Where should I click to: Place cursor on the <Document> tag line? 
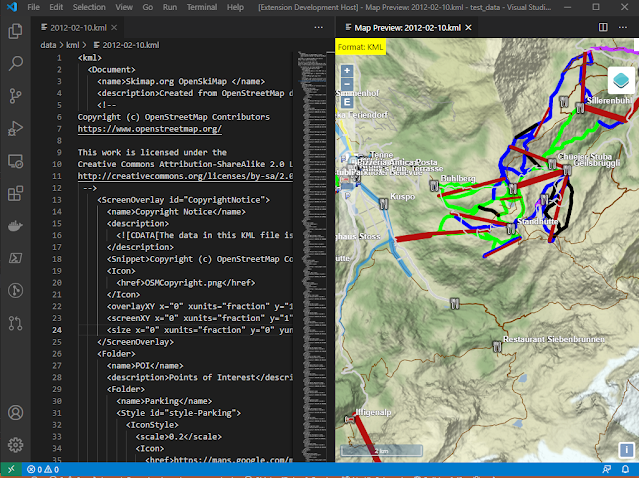[x=111, y=70]
